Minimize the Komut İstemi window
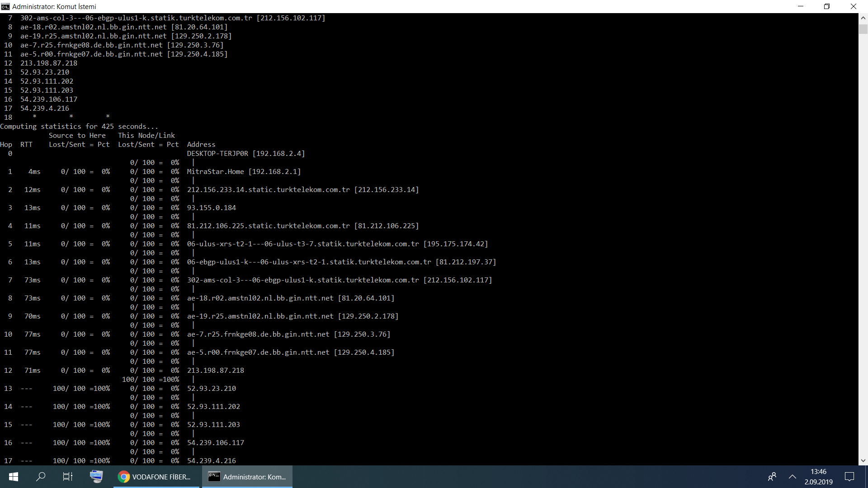 tap(801, 6)
